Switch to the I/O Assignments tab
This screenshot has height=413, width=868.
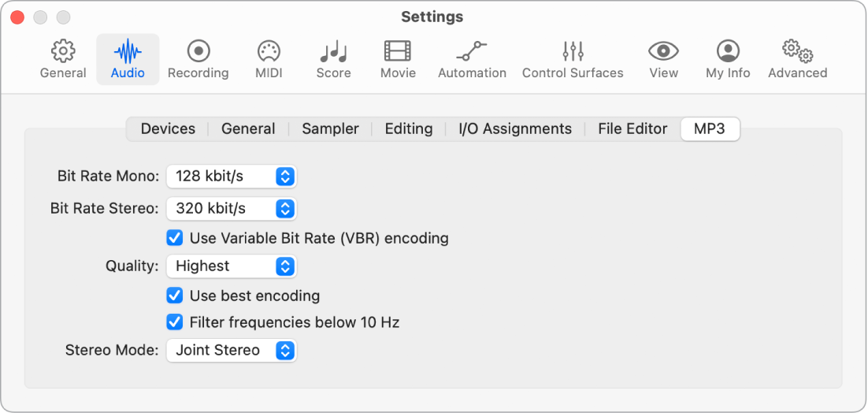(515, 128)
